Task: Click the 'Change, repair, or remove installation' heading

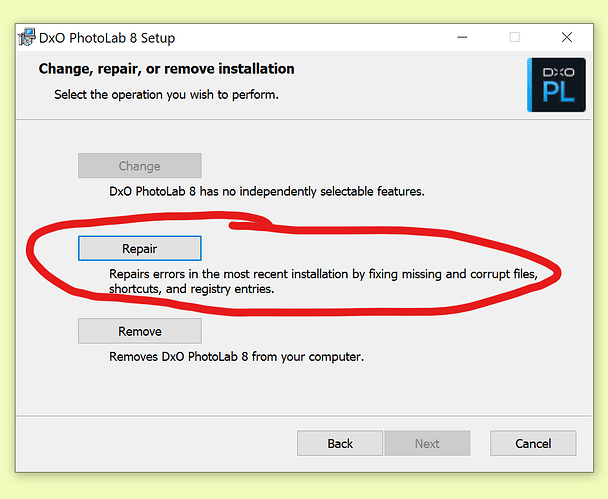Action: [x=166, y=69]
